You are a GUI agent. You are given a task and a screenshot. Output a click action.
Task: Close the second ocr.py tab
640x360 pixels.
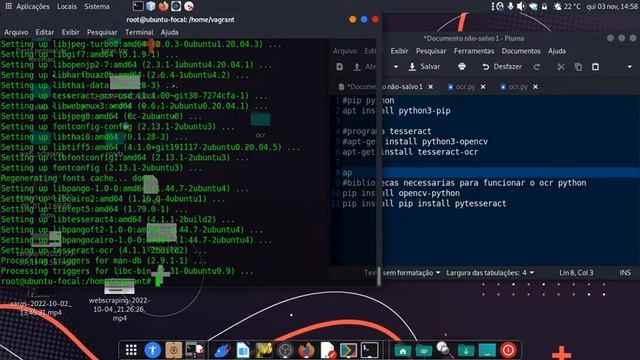pyautogui.click(x=536, y=87)
